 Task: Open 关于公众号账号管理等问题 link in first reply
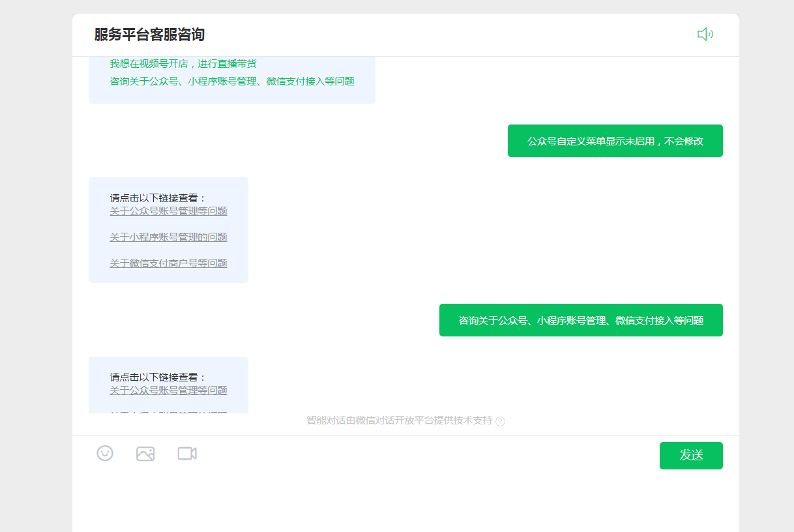click(168, 211)
